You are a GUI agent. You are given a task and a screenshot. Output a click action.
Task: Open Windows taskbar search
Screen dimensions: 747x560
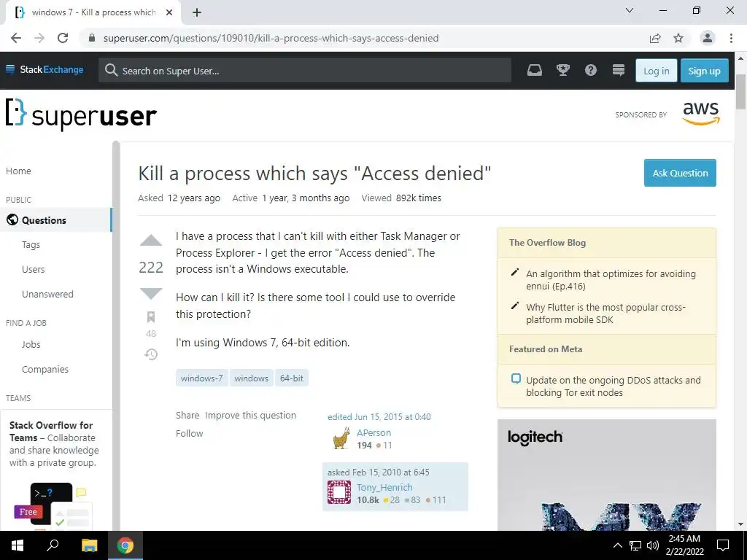(53, 545)
